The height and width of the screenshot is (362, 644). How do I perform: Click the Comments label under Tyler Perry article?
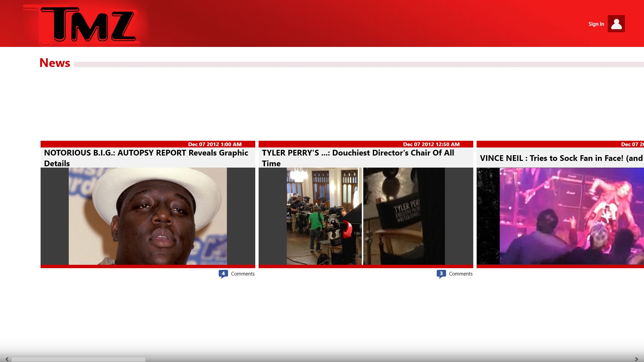(x=461, y=274)
